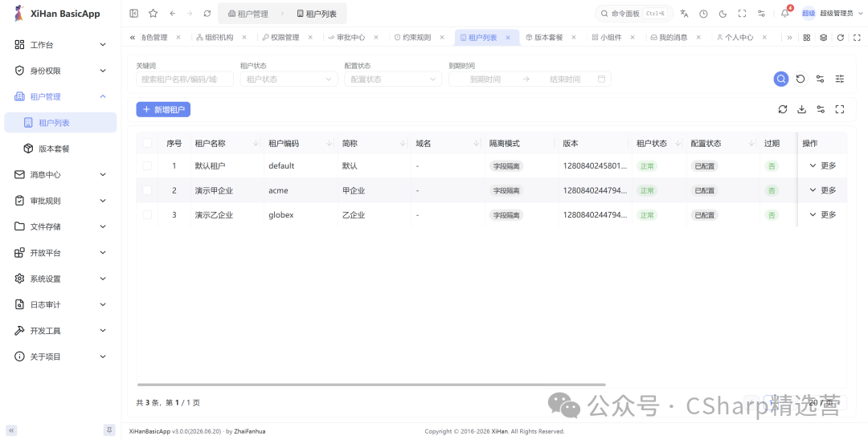868x440 pixels.
Task: Click the clock icon in header
Action: pos(703,14)
